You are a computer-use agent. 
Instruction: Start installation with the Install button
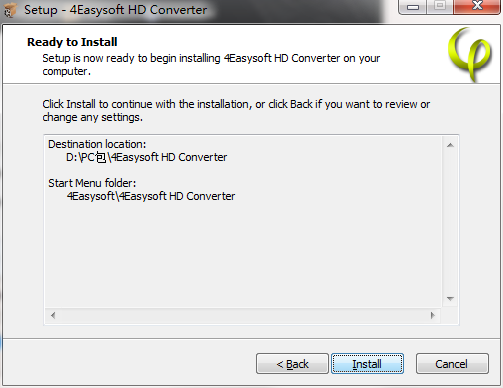coord(367,364)
